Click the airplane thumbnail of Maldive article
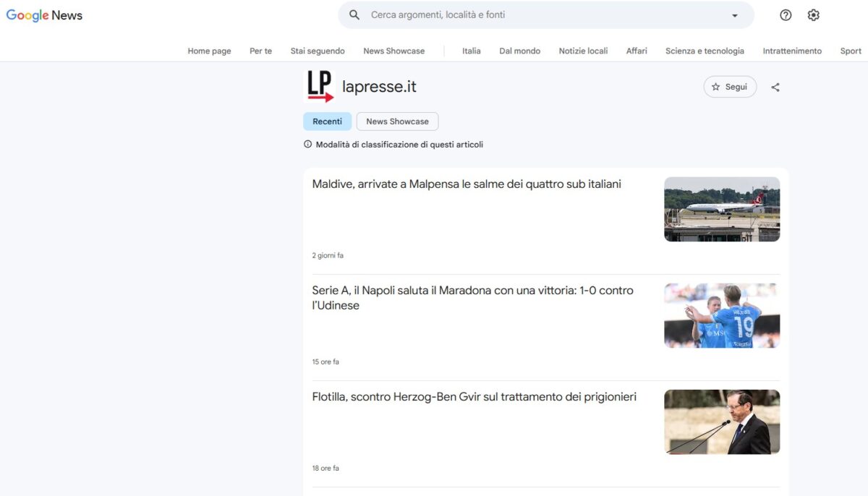 [722, 209]
